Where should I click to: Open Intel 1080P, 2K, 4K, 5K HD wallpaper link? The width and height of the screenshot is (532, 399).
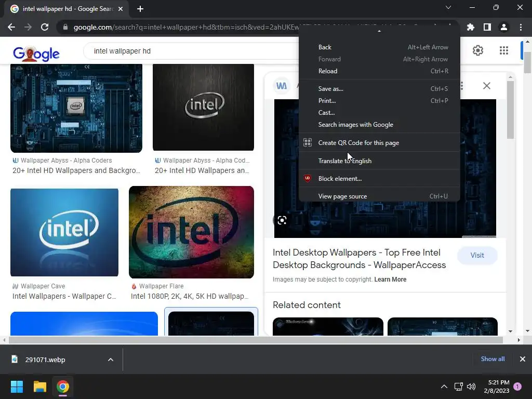(190, 296)
